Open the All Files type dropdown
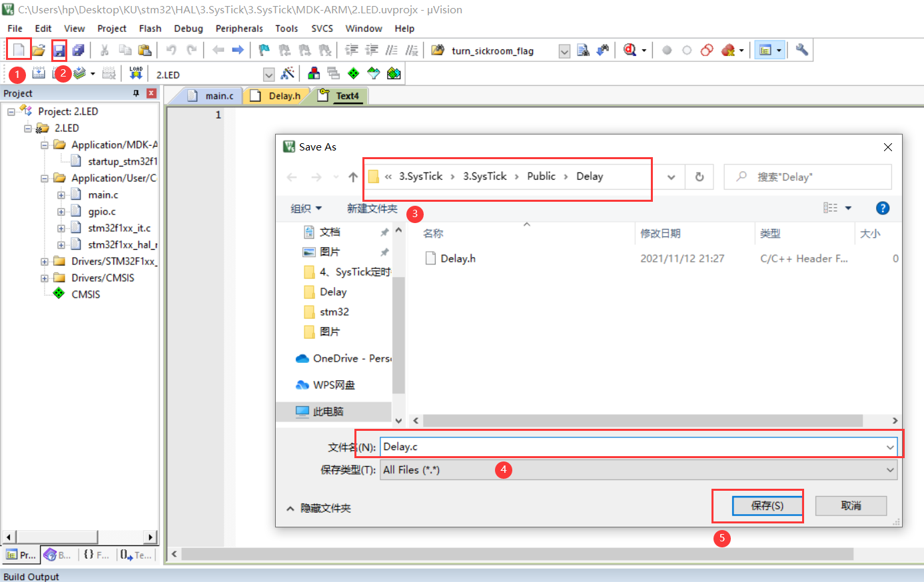The image size is (924, 582). click(x=890, y=470)
